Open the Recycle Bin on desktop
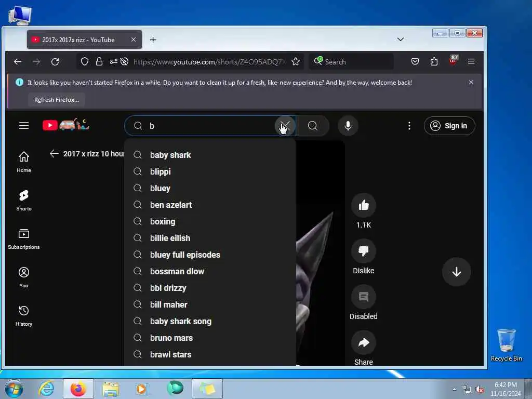Viewport: 532px width, 399px height. click(x=506, y=345)
